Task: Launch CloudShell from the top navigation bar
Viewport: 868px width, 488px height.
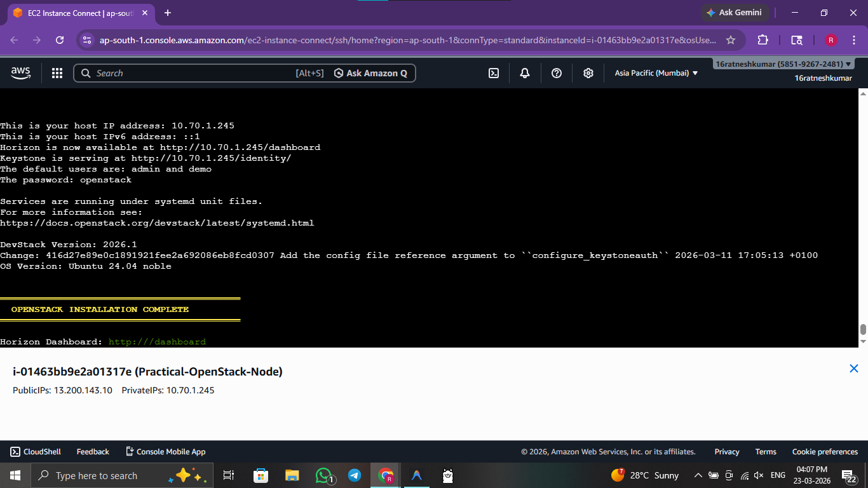Action: click(x=494, y=73)
